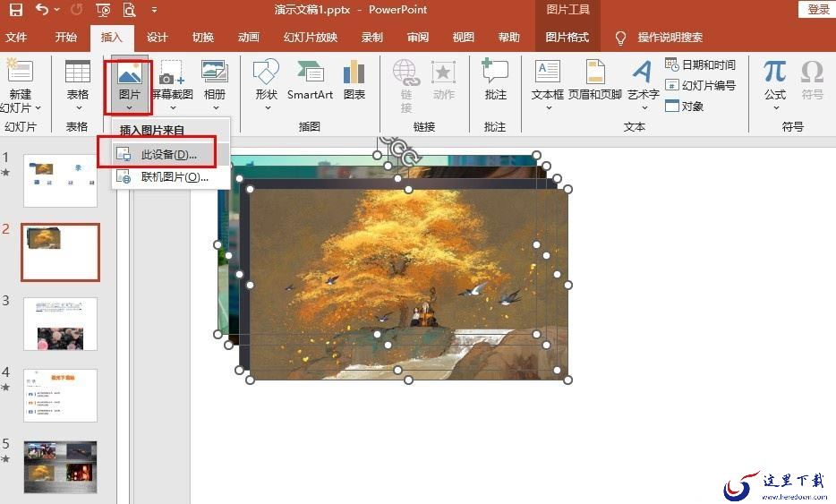The height and width of the screenshot is (504, 836).
Task: Customize the quick access toolbar
Action: pyautogui.click(x=154, y=10)
